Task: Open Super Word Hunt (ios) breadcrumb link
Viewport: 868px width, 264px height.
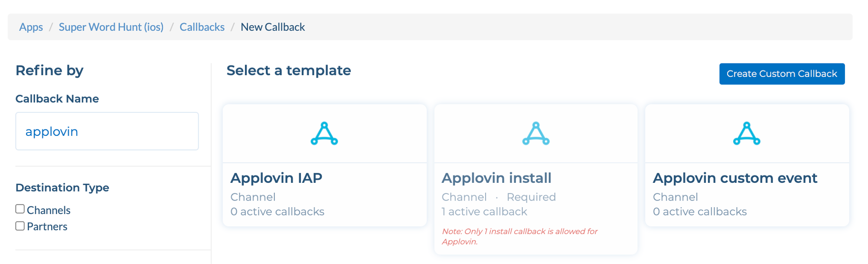Action: [111, 27]
